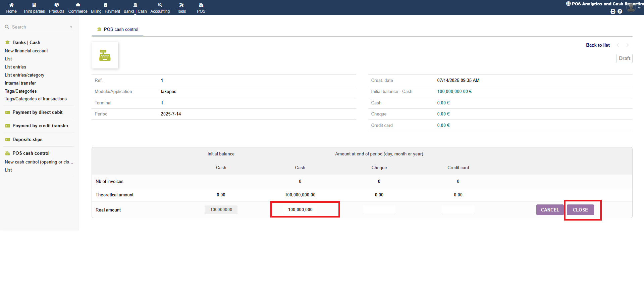Screen dimensions: 644x285
Task: Select the POS cash control tab
Action: point(117,30)
